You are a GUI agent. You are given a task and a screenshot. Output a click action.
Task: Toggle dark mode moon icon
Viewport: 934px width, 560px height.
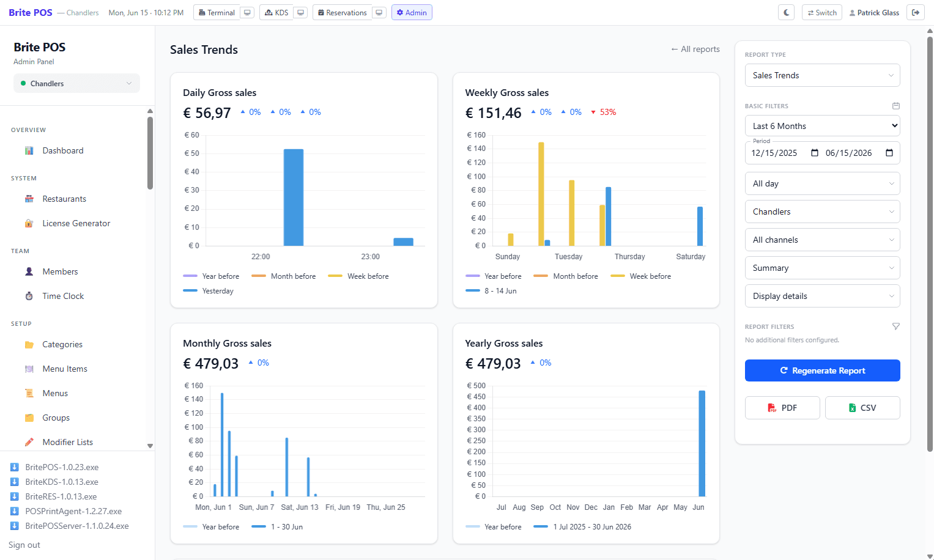point(787,12)
